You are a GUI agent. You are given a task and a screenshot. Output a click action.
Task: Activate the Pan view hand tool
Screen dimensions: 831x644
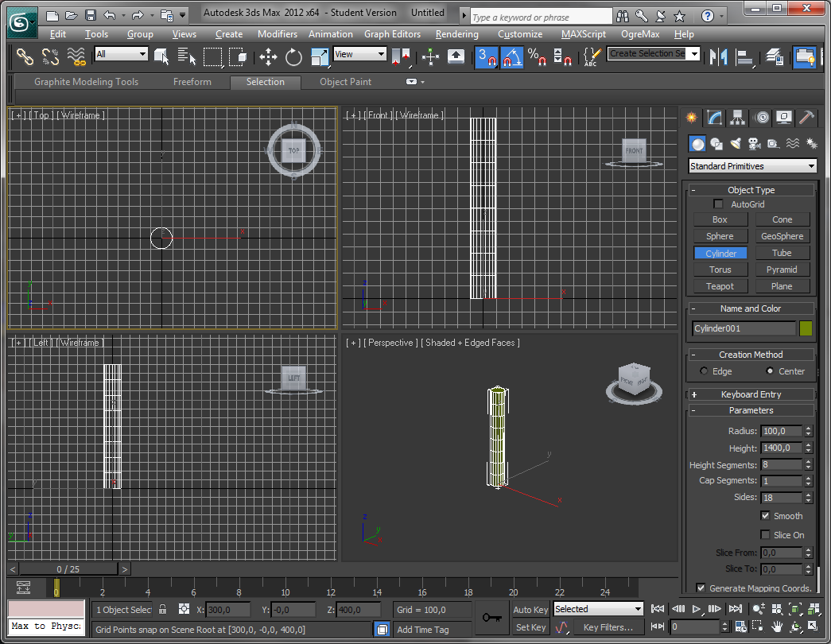(x=777, y=627)
